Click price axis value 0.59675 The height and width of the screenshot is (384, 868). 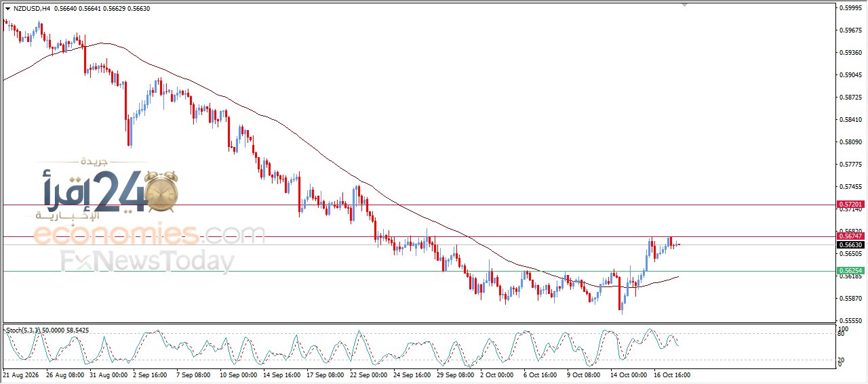pyautogui.click(x=850, y=30)
